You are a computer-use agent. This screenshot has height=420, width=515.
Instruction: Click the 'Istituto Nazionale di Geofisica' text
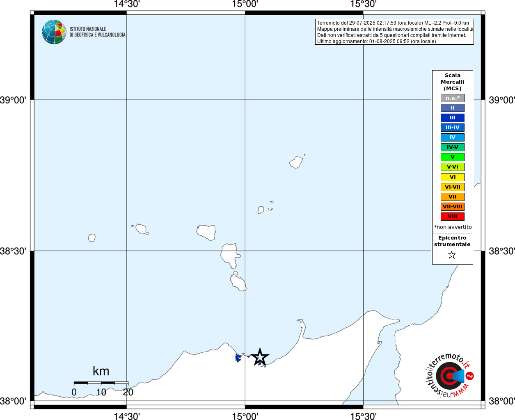97,32
